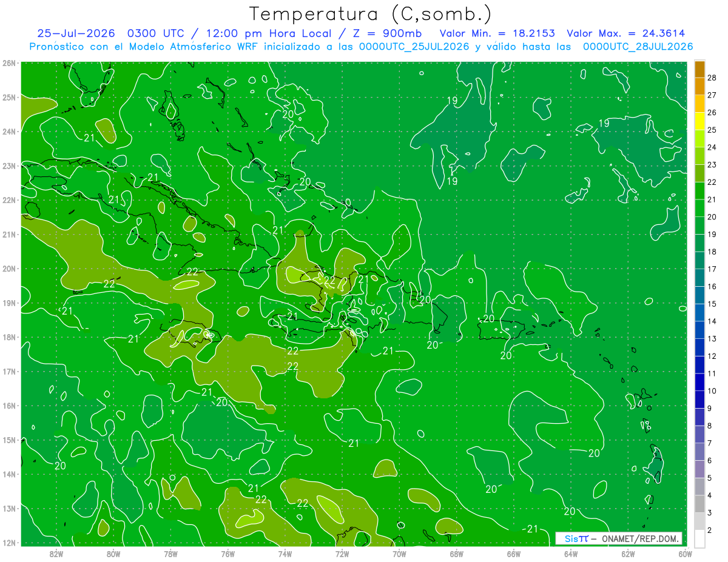Image resolution: width=728 pixels, height=562 pixels.
Task: Pick the olive-green swatch between 22 and 23
Action: [x=700, y=173]
